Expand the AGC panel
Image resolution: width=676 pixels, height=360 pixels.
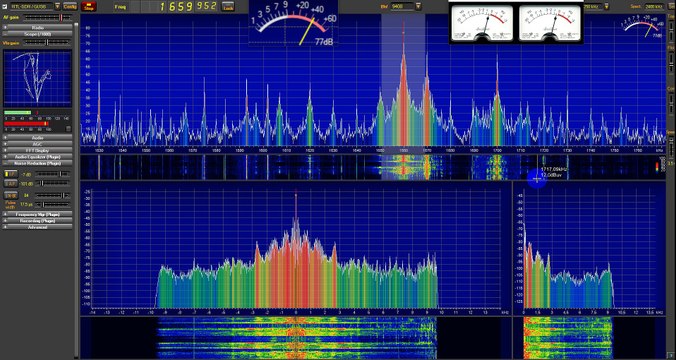click(38, 144)
